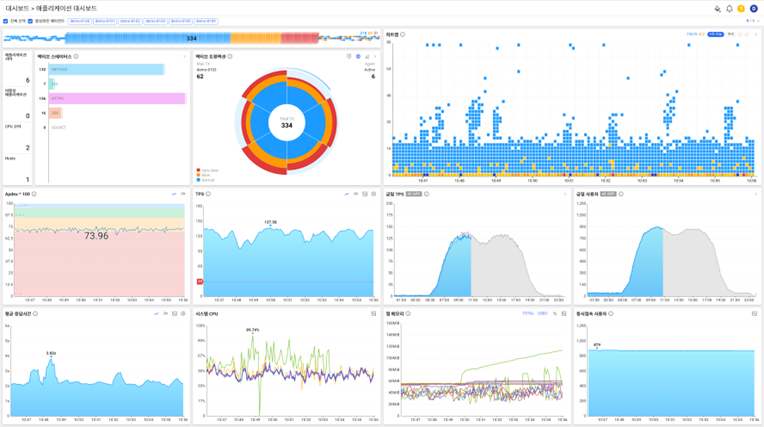The image size is (764, 427).
Task: Show info tooltip for Apdex panel
Action: tap(34, 194)
